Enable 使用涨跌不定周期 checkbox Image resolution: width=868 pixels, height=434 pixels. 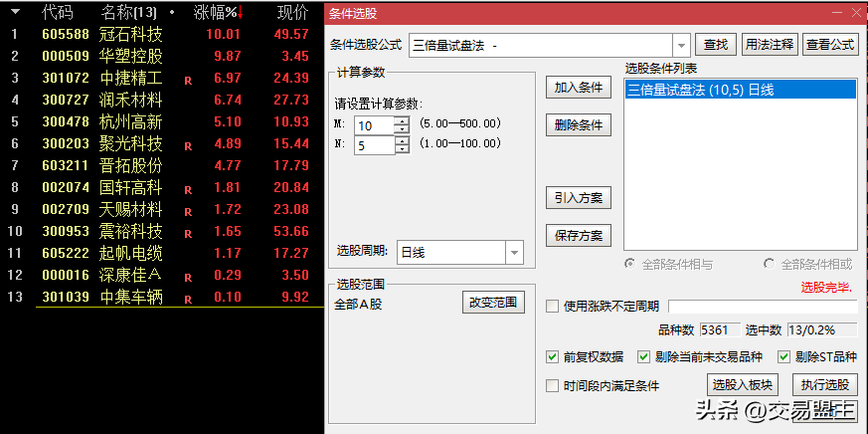pyautogui.click(x=553, y=306)
